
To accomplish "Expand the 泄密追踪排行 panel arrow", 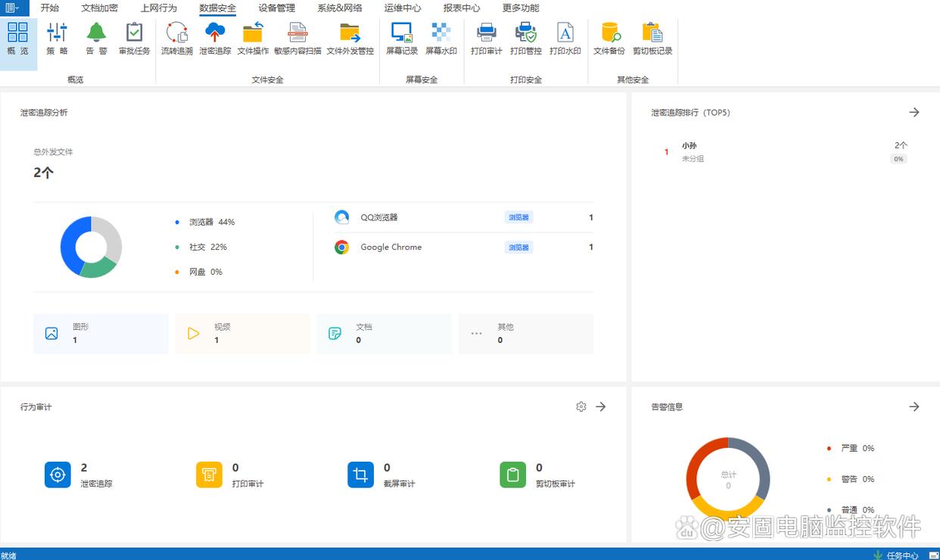I will pyautogui.click(x=914, y=112).
